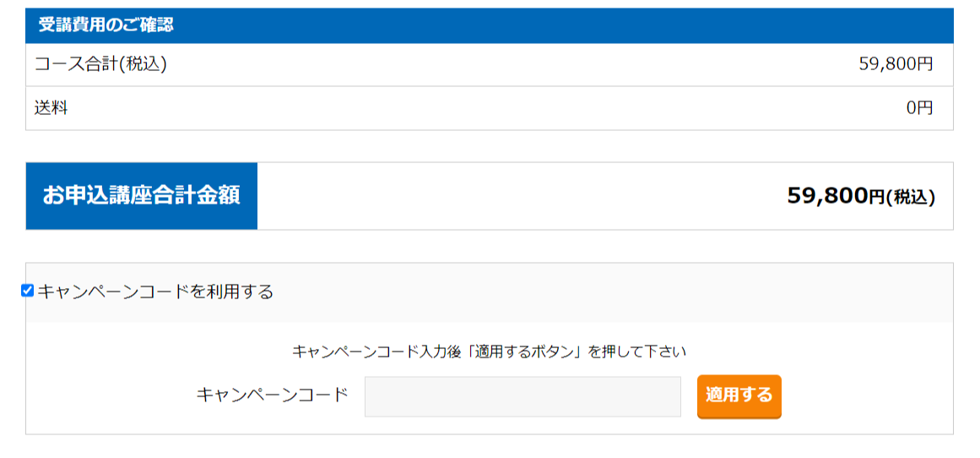Click the 0円 shipping fee value
The width and height of the screenshot is (980, 458).
(x=919, y=108)
